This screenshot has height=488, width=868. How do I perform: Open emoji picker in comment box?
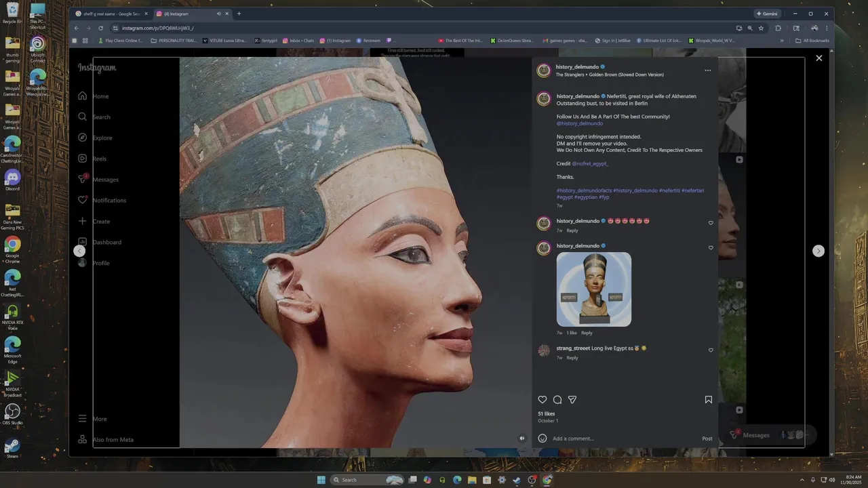click(x=542, y=439)
